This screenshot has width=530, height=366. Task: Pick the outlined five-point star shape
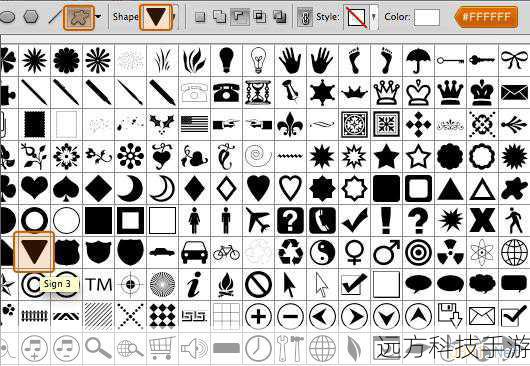point(418,156)
